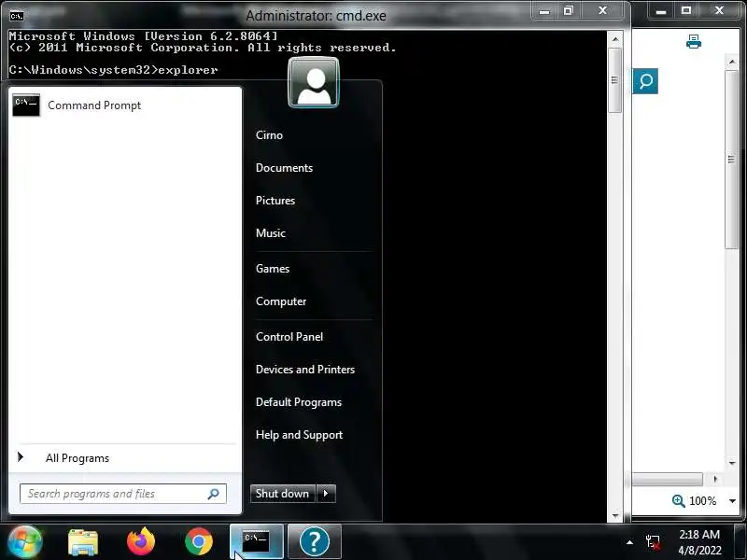
Task: Select the cmd.exe taskbar button
Action: pos(256,541)
